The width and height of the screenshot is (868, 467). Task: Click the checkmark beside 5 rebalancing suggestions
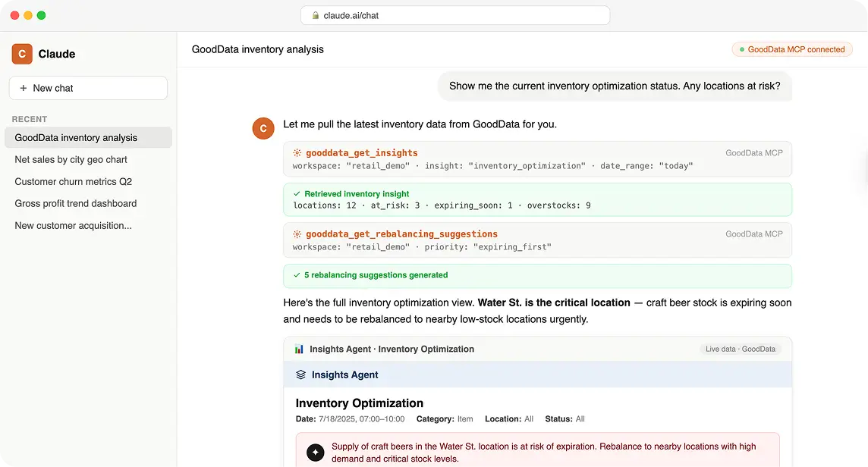click(297, 275)
